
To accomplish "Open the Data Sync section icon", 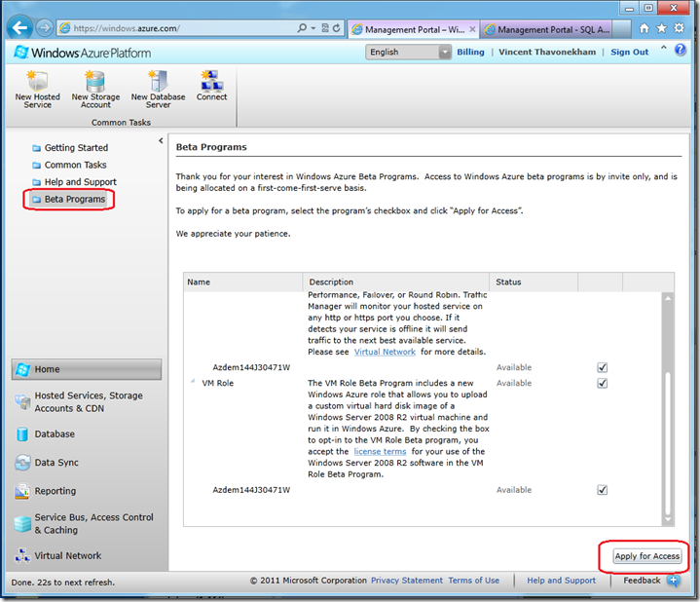I will click(22, 463).
